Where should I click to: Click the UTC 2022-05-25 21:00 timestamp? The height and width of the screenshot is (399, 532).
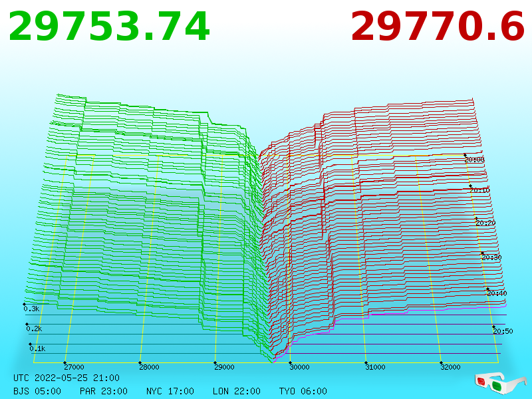[x=66, y=378]
